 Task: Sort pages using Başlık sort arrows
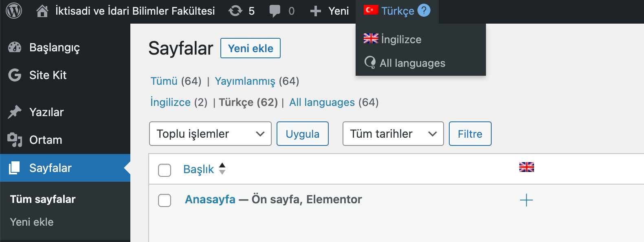[222, 169]
